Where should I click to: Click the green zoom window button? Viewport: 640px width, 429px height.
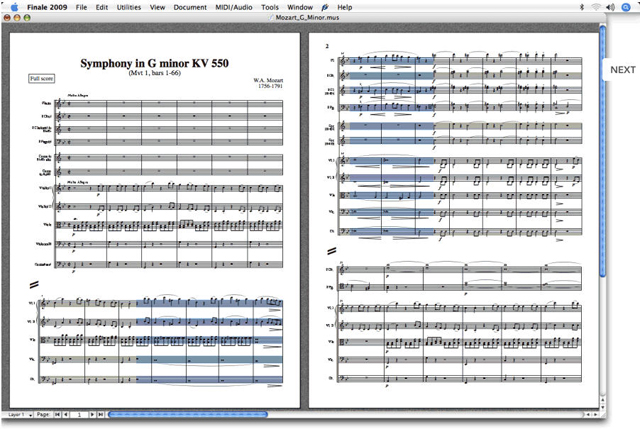click(x=27, y=18)
